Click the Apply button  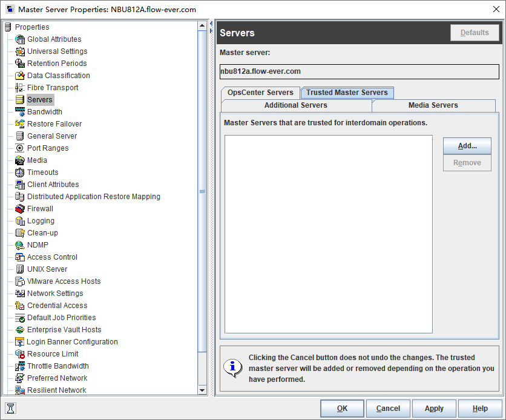point(434,409)
